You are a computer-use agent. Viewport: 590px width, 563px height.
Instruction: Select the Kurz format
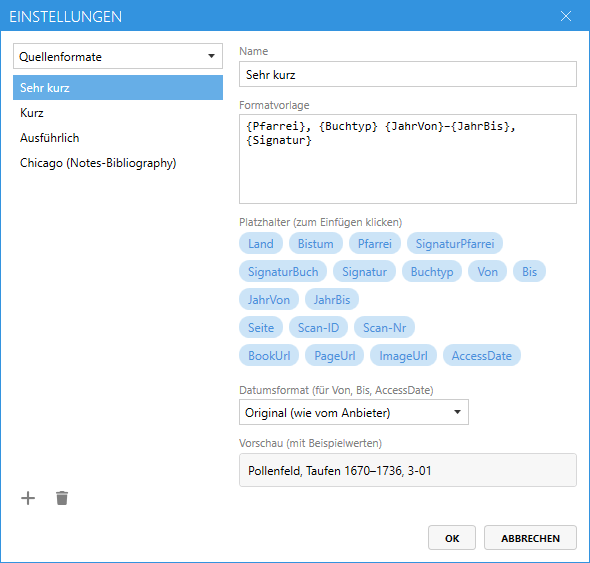(x=118, y=113)
